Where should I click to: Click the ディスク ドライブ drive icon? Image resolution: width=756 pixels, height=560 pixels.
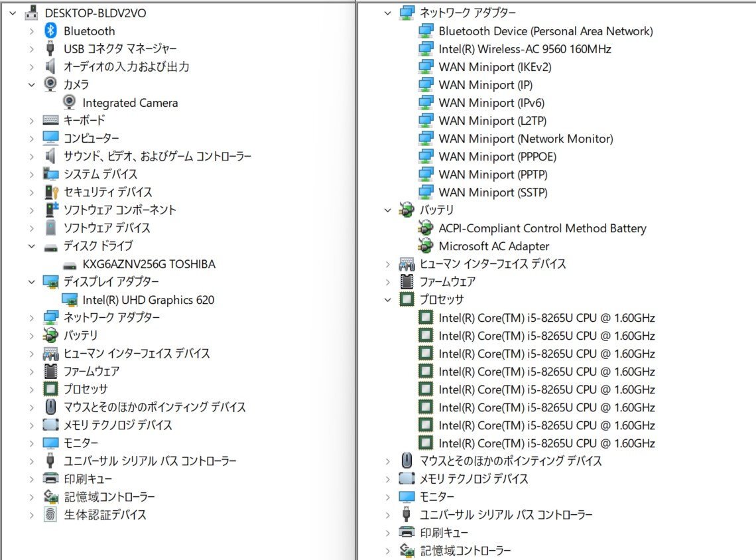[x=50, y=247]
